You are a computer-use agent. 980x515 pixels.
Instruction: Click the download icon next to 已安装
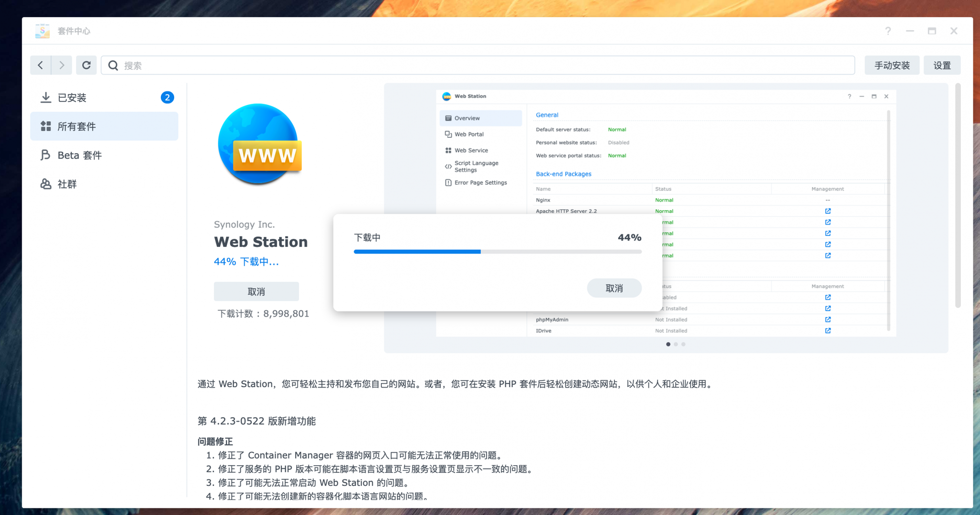[45, 98]
